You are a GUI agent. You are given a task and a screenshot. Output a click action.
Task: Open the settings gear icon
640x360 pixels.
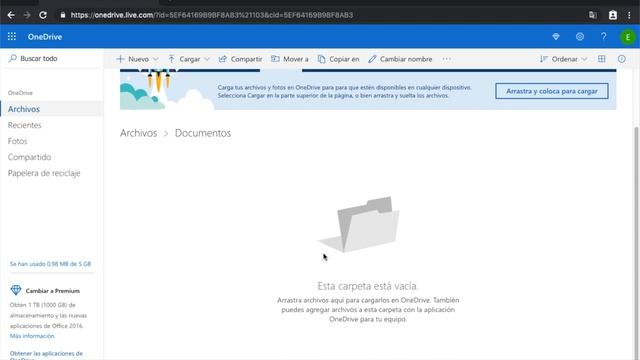(580, 37)
